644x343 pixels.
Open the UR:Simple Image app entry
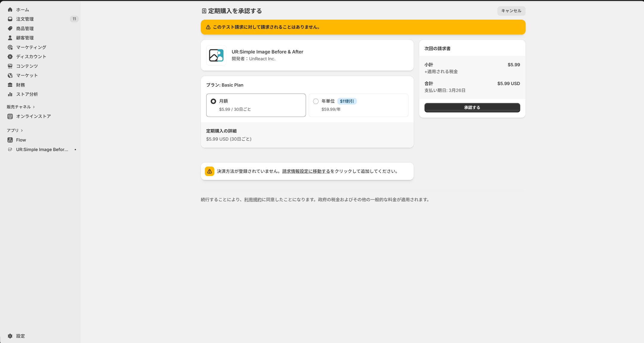(x=42, y=149)
